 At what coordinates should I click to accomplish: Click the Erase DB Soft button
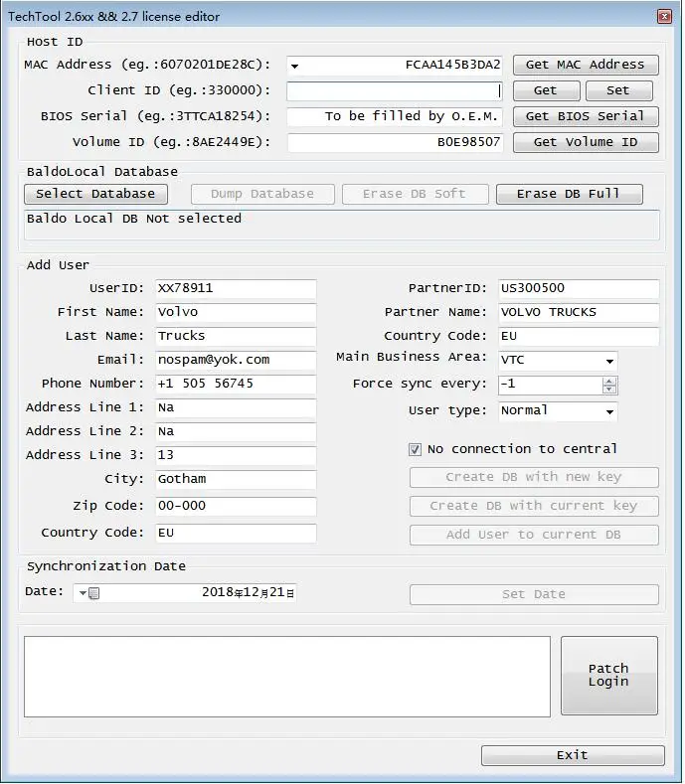[416, 194]
